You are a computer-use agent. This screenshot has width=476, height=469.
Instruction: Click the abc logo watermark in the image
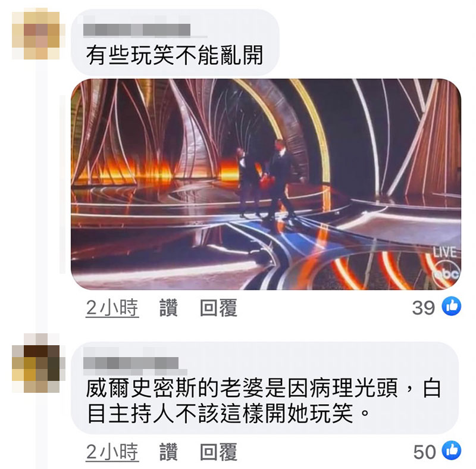[446, 274]
